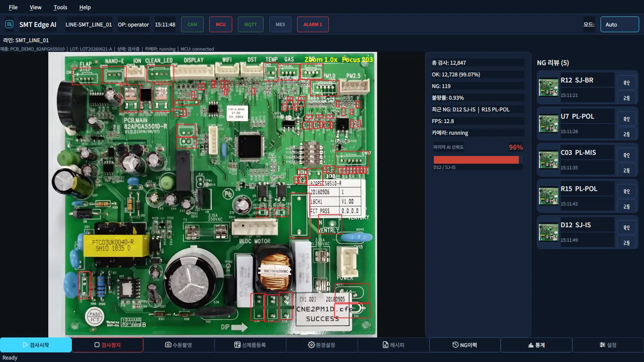Click the 불량률: 0.93% defect rate
Image resolution: width=644 pixels, height=362 pixels.
click(x=448, y=98)
